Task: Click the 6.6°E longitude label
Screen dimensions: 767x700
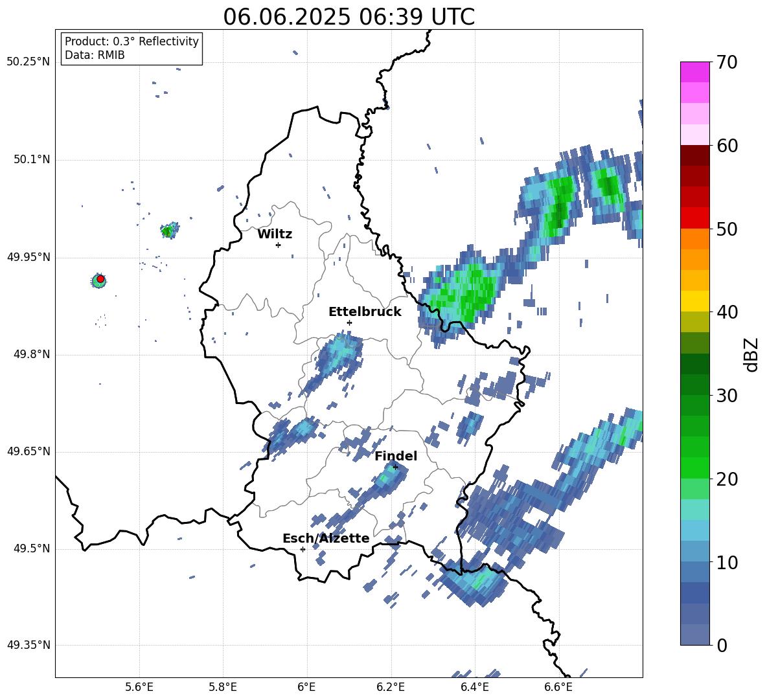Action: click(558, 687)
